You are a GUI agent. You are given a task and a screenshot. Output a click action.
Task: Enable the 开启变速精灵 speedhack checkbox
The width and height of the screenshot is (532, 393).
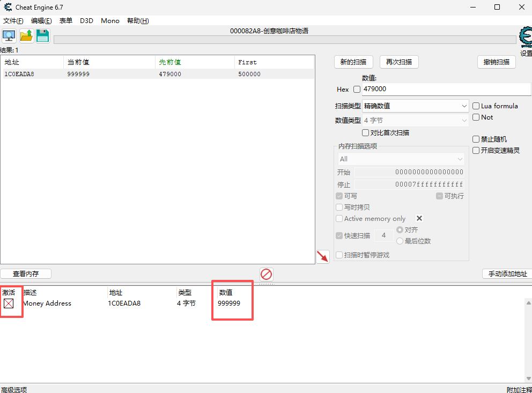(476, 151)
